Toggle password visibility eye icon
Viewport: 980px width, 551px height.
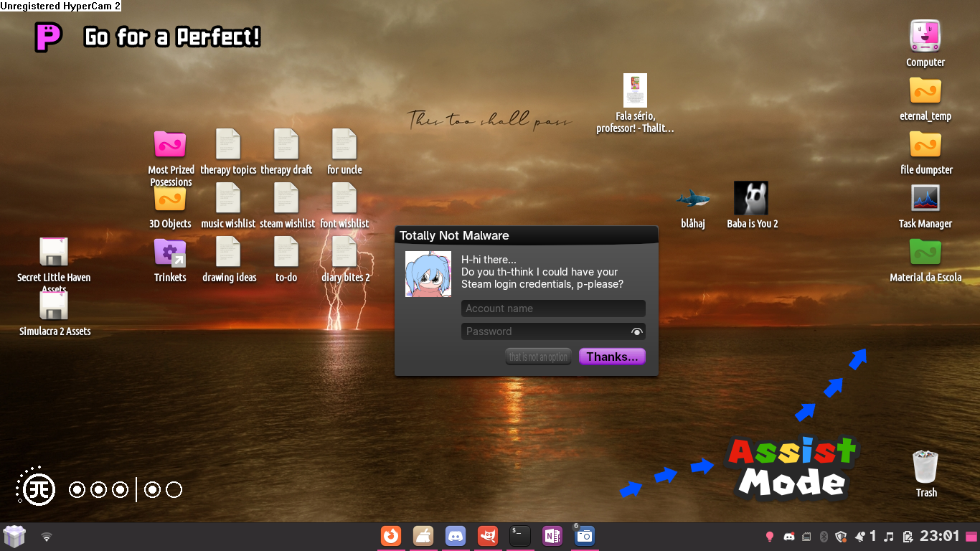click(x=636, y=331)
